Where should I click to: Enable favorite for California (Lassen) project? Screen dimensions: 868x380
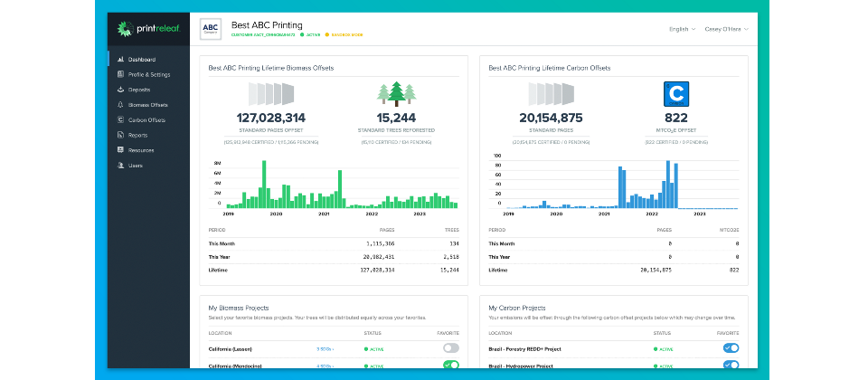click(450, 347)
